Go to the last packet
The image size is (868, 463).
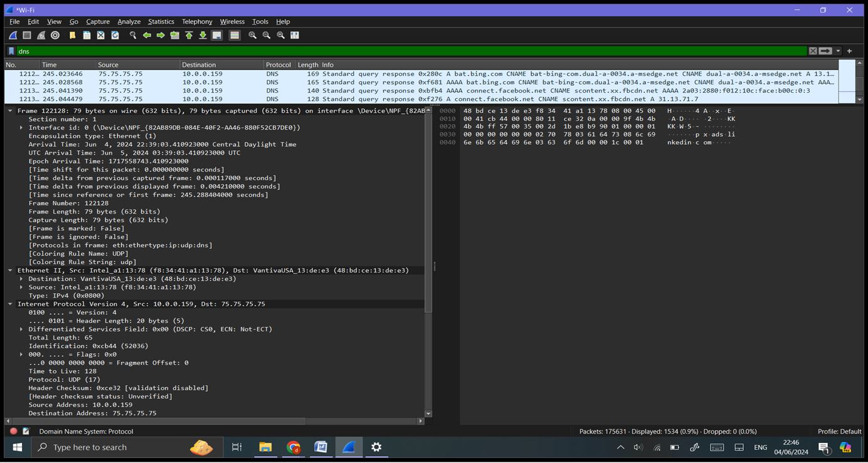203,35
